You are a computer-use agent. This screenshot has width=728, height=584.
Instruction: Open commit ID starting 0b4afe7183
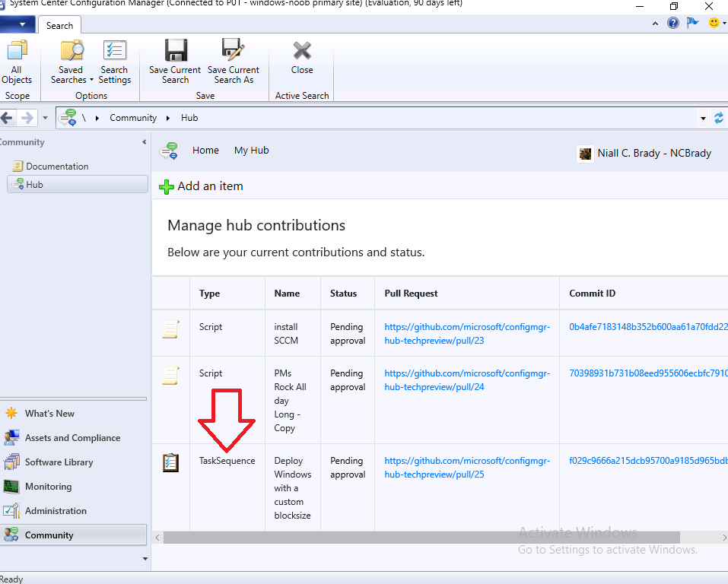648,327
